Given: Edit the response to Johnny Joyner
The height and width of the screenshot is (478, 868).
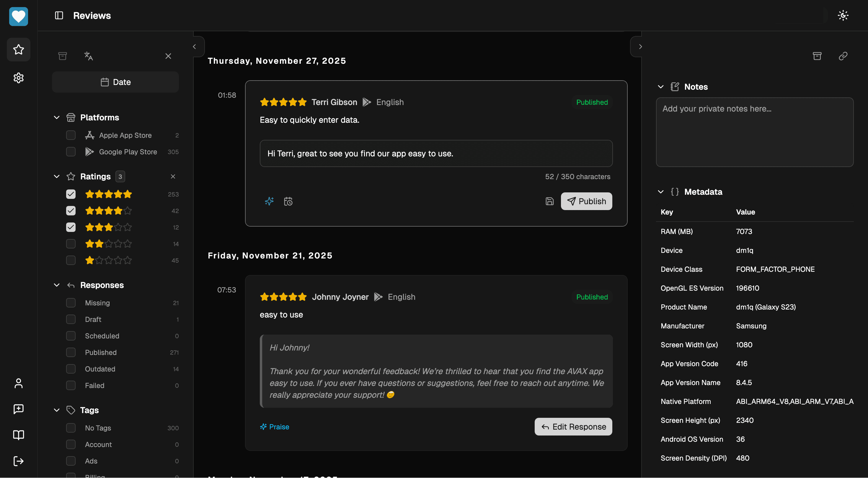Looking at the screenshot, I should coord(573,426).
